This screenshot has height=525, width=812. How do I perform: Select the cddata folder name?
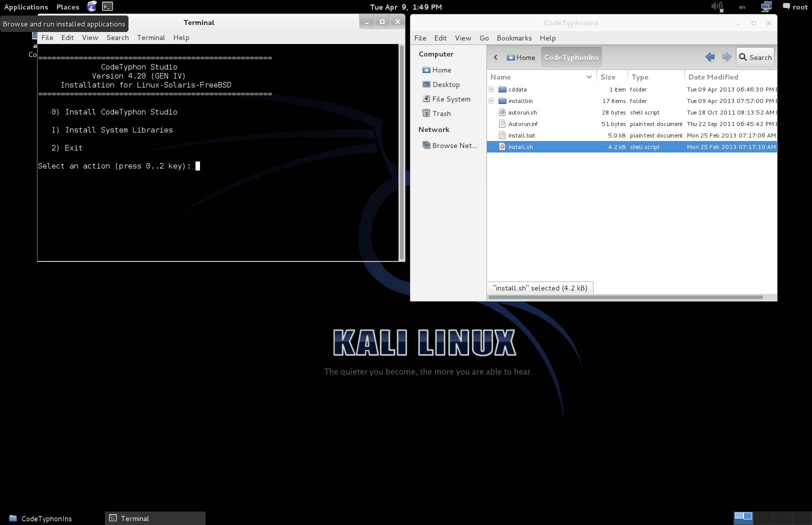[x=517, y=89]
